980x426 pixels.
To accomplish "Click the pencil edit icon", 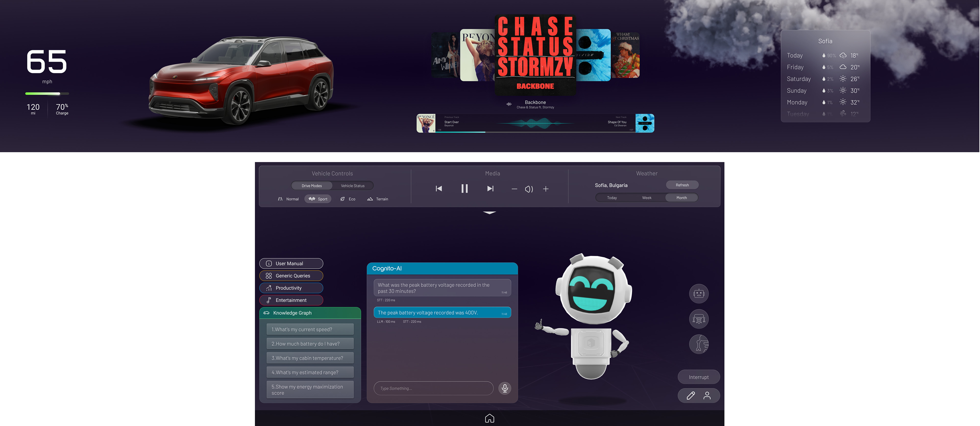I will (x=691, y=396).
